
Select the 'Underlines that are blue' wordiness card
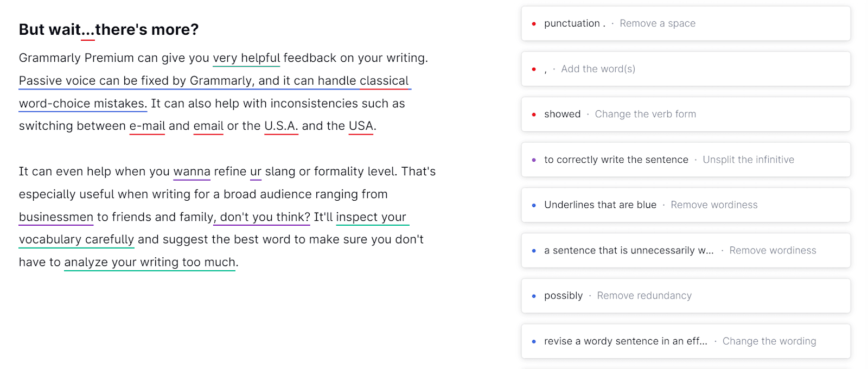tap(685, 205)
